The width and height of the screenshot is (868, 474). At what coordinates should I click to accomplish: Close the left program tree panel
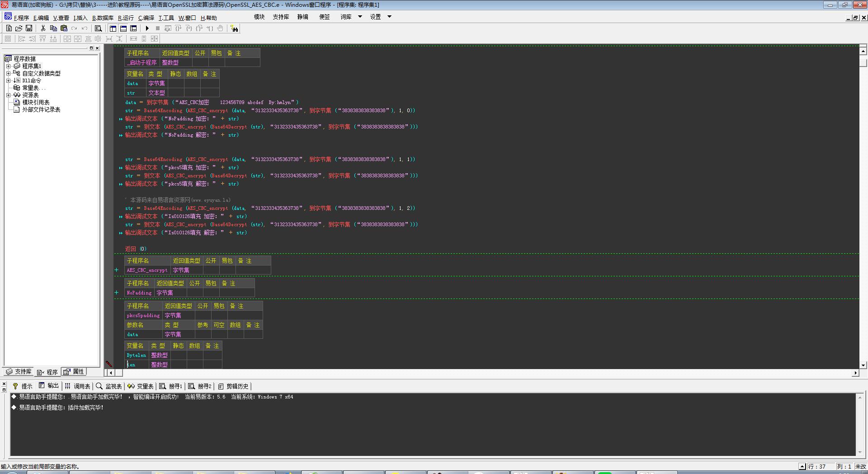pyautogui.click(x=97, y=48)
